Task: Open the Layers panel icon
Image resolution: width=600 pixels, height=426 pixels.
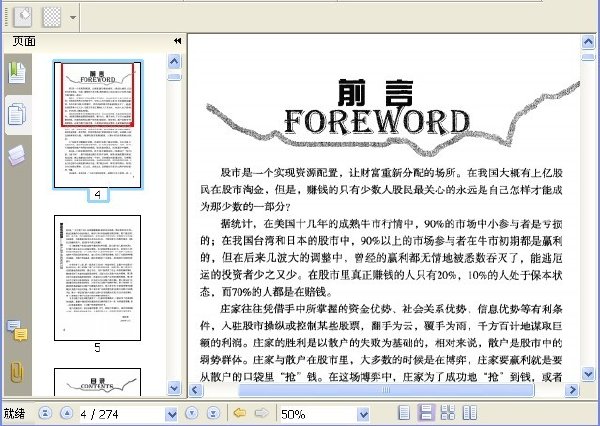Action: 17,155
